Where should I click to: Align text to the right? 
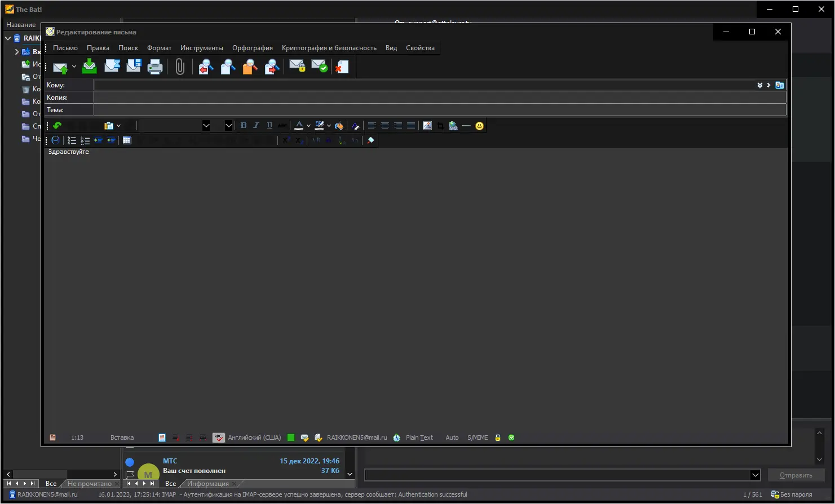pos(398,126)
